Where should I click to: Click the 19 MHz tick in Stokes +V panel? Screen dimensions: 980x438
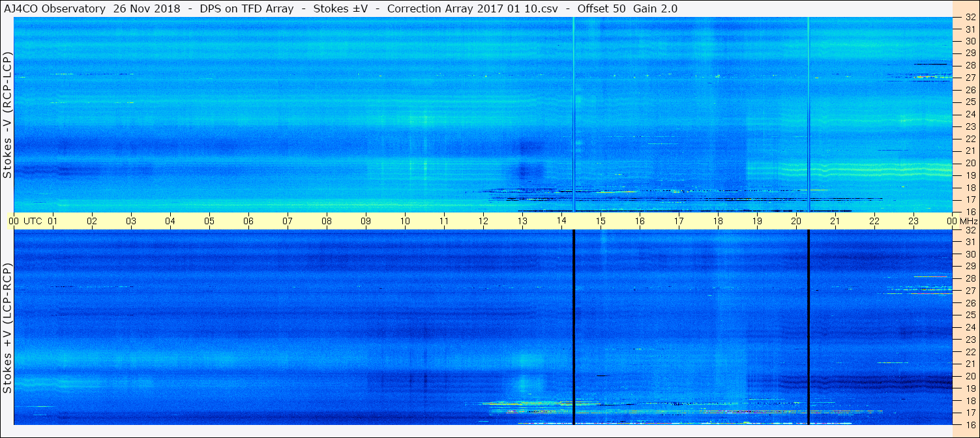[970, 388]
